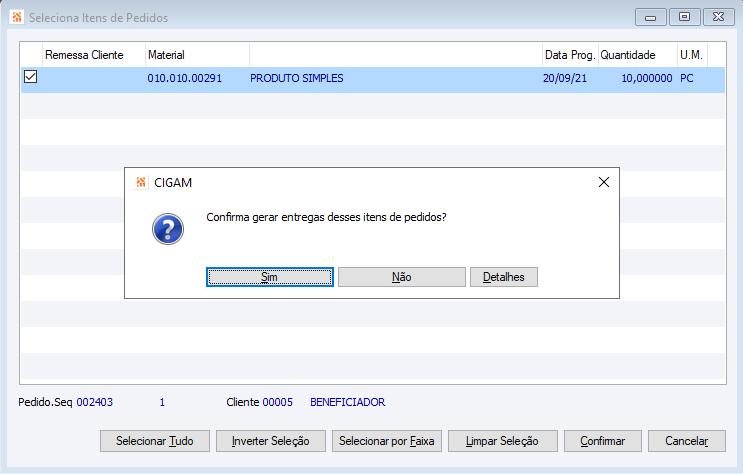Click the Confirmar button

point(603,441)
